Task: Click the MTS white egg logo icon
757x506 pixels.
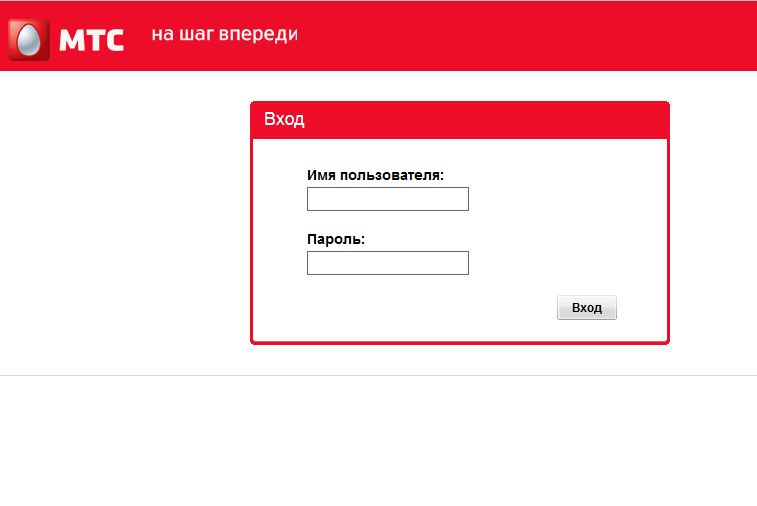Action: coord(28,40)
